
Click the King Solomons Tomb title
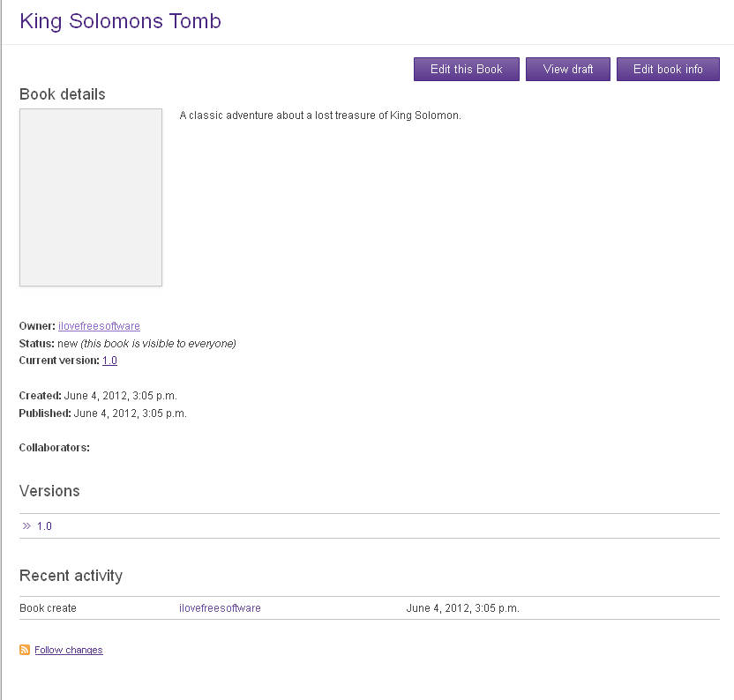pyautogui.click(x=120, y=21)
